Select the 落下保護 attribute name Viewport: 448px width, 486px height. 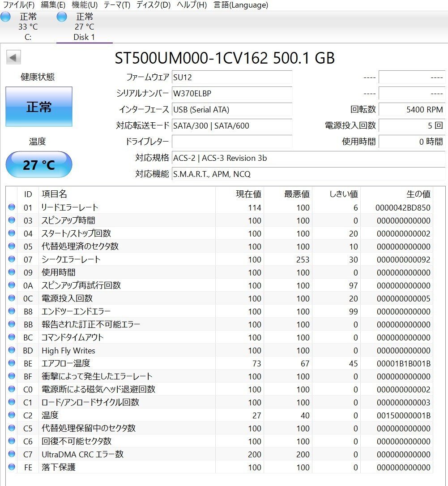[x=59, y=467]
